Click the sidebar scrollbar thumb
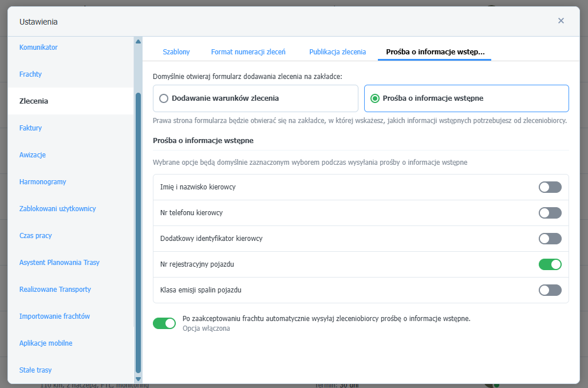Image resolution: width=588 pixels, height=388 pixels. point(138,229)
